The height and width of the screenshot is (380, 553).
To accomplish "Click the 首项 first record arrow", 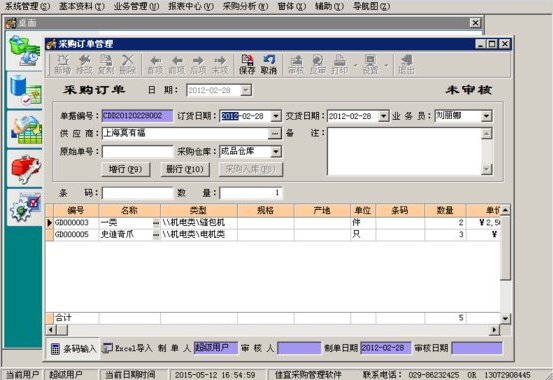I will [x=155, y=65].
